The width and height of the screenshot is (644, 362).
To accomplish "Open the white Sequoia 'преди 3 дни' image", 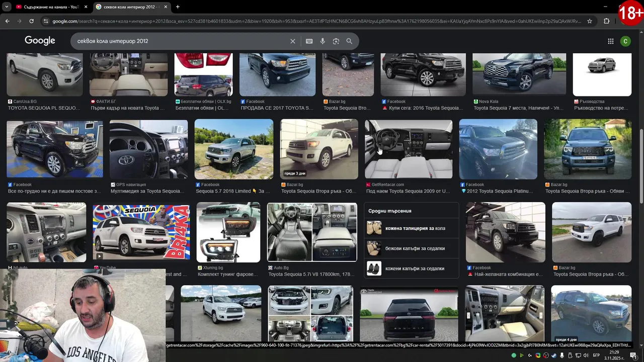I will point(319,149).
